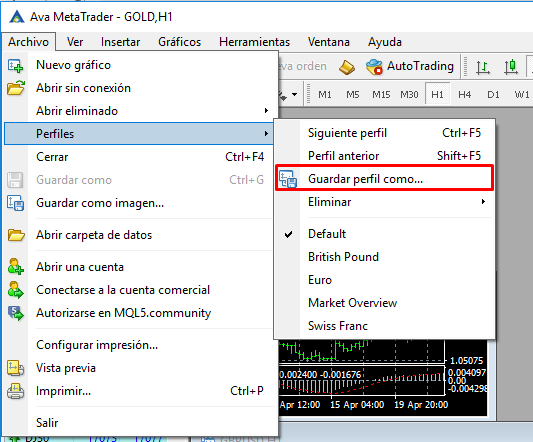Switch to Swiss Franc profile
The width and height of the screenshot is (533, 442).
(384, 326)
